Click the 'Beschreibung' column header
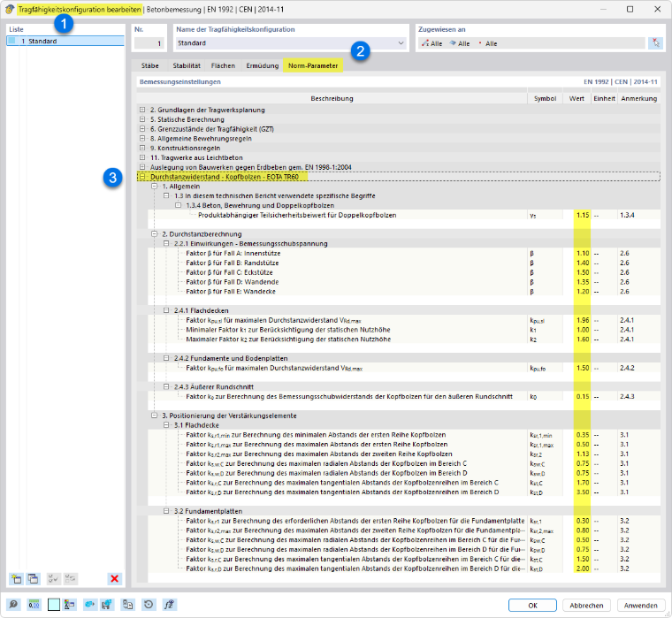The width and height of the screenshot is (672, 618). pos(332,98)
